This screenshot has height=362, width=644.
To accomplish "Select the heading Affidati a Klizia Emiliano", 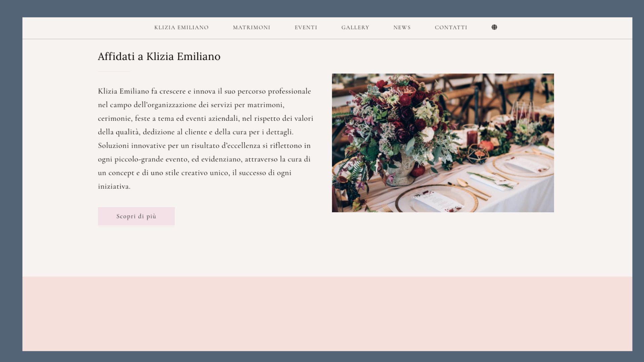I will click(159, 56).
